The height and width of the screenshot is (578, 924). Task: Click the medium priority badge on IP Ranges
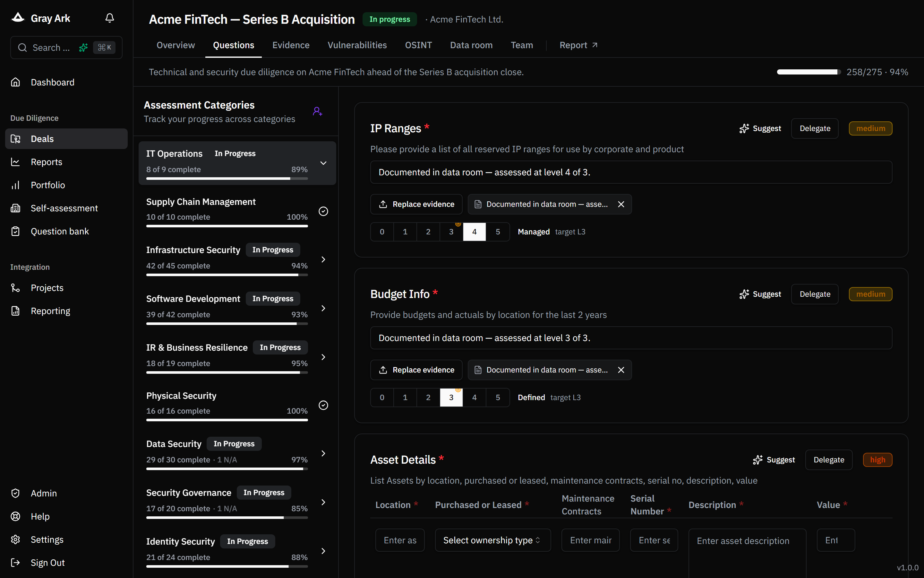870,128
